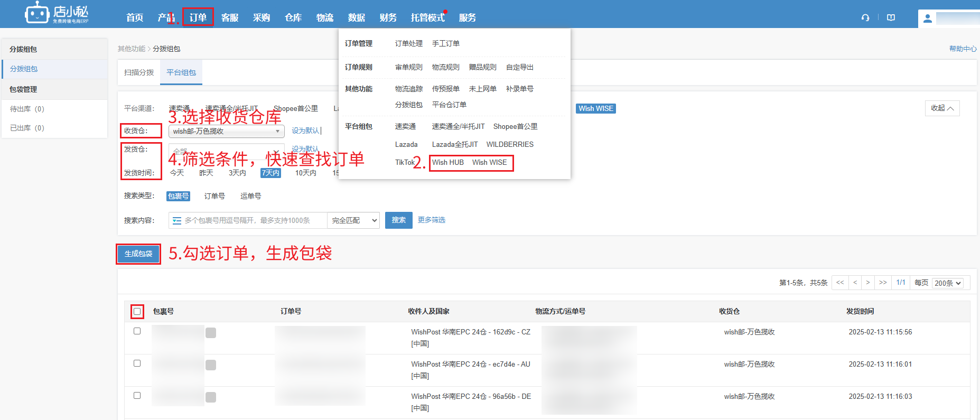The image size is (980, 420).
Task: Go to the first page with << button
Action: [x=840, y=283]
